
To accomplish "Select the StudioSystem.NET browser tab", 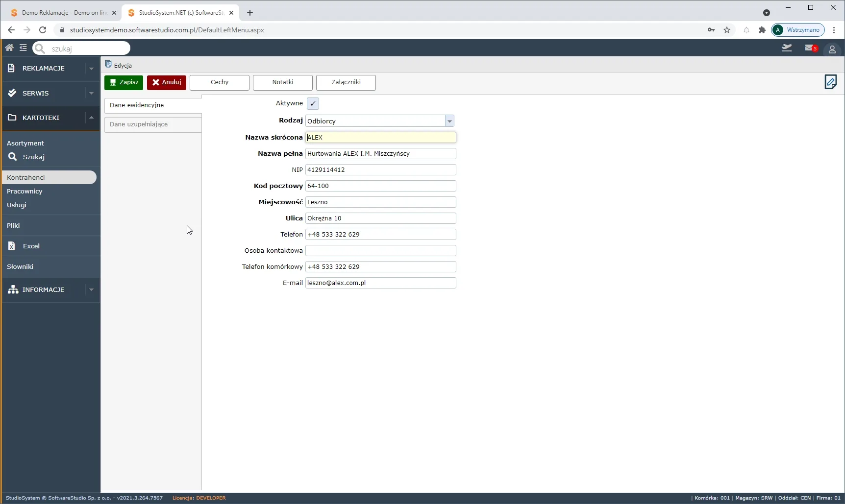I will (x=180, y=13).
